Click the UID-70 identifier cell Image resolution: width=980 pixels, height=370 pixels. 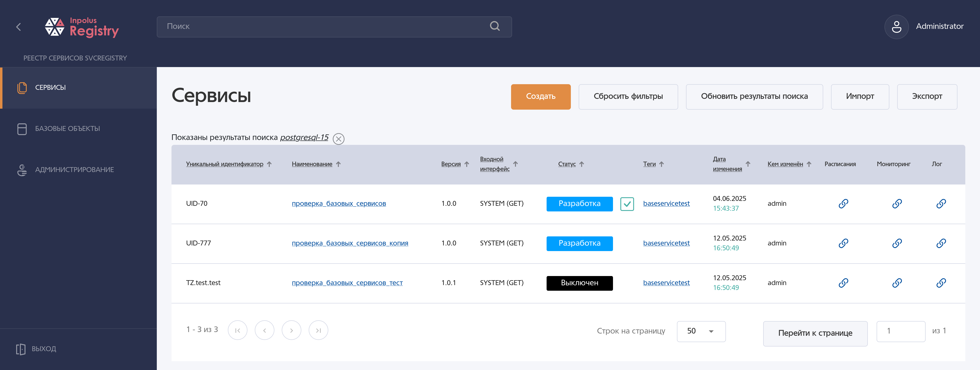[x=197, y=204]
